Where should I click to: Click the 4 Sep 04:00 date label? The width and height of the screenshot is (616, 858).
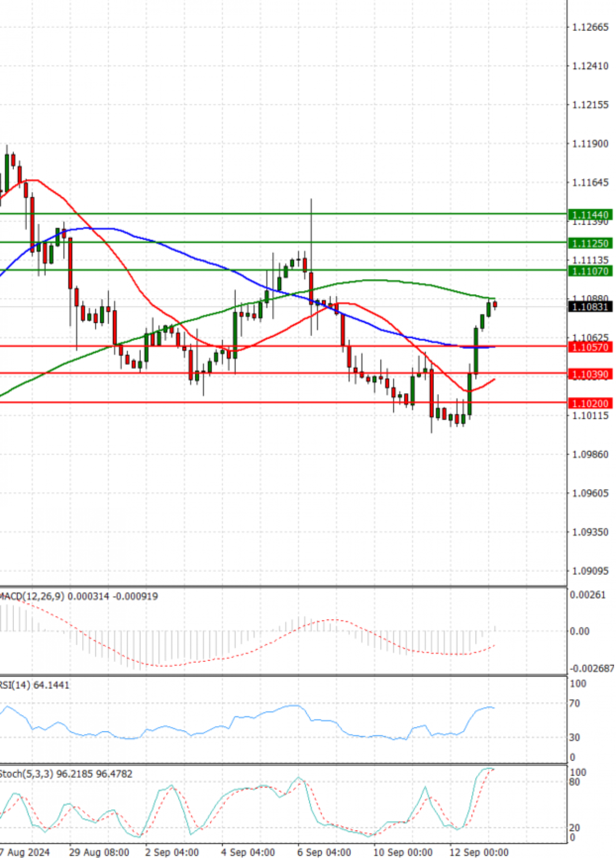pyautogui.click(x=248, y=852)
